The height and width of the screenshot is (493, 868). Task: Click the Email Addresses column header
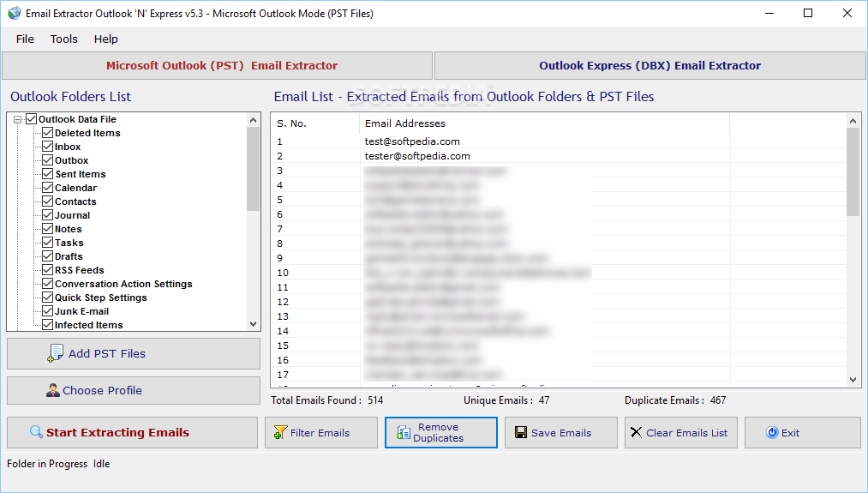545,123
